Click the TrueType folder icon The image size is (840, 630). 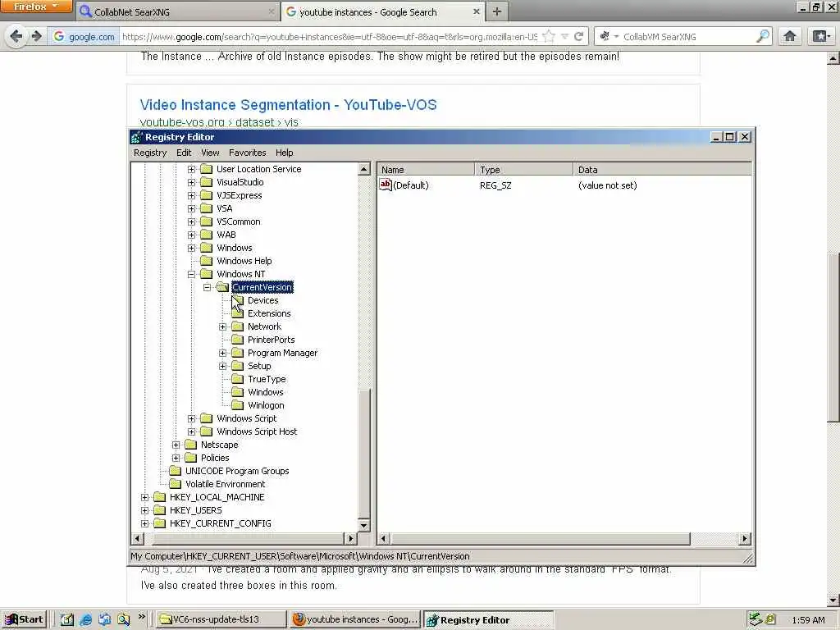coord(237,379)
